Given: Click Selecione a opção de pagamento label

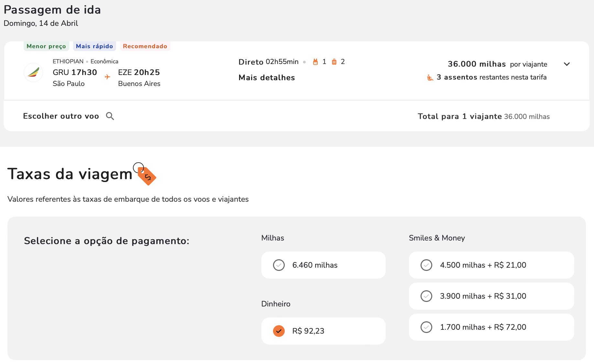Looking at the screenshot, I should (107, 241).
